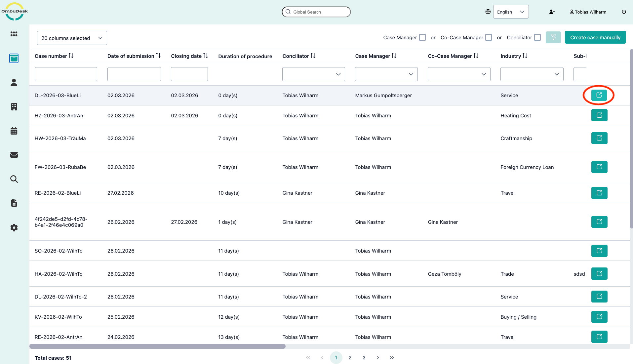Viewport: 633px width, 364px height.
Task: Open the English language dropdown
Action: coord(510,12)
